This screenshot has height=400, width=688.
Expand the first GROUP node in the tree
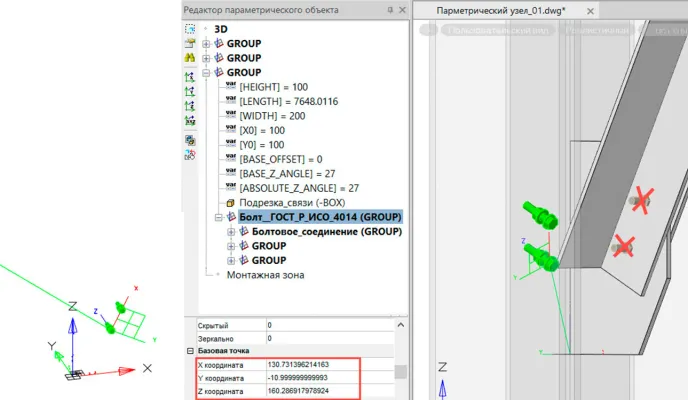206,44
